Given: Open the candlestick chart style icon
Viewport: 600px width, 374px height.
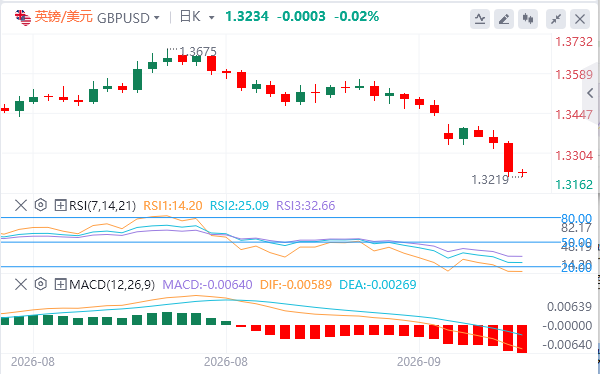Looking at the screenshot, I should (528, 18).
